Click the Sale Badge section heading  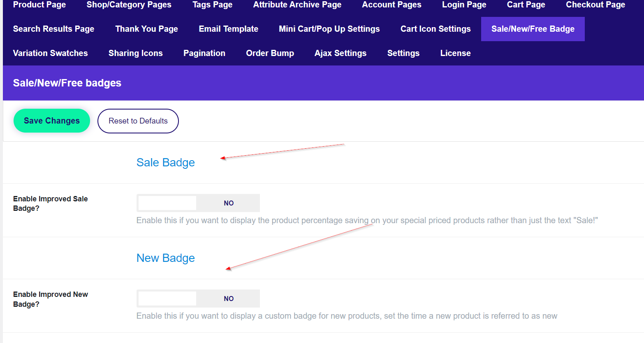click(165, 163)
